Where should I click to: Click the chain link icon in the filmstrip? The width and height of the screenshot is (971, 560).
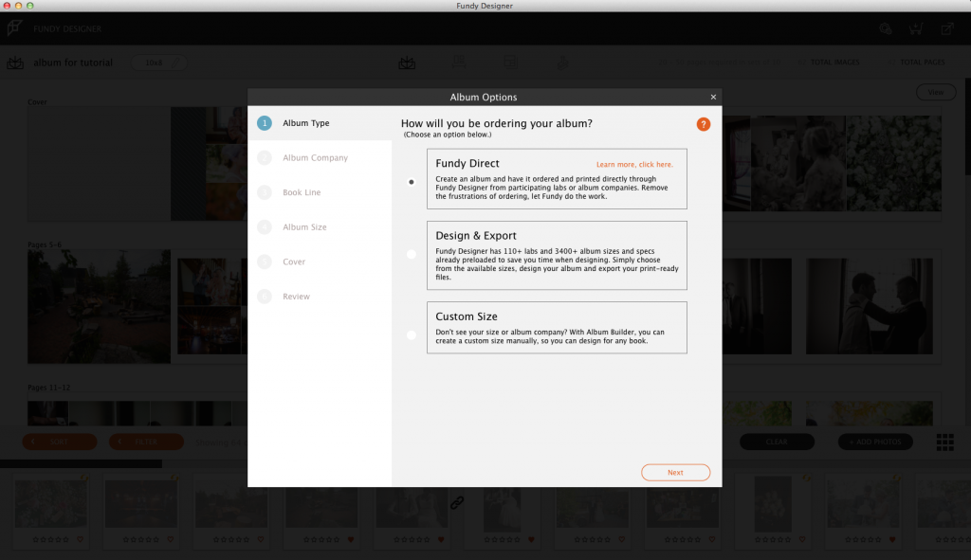point(457,502)
